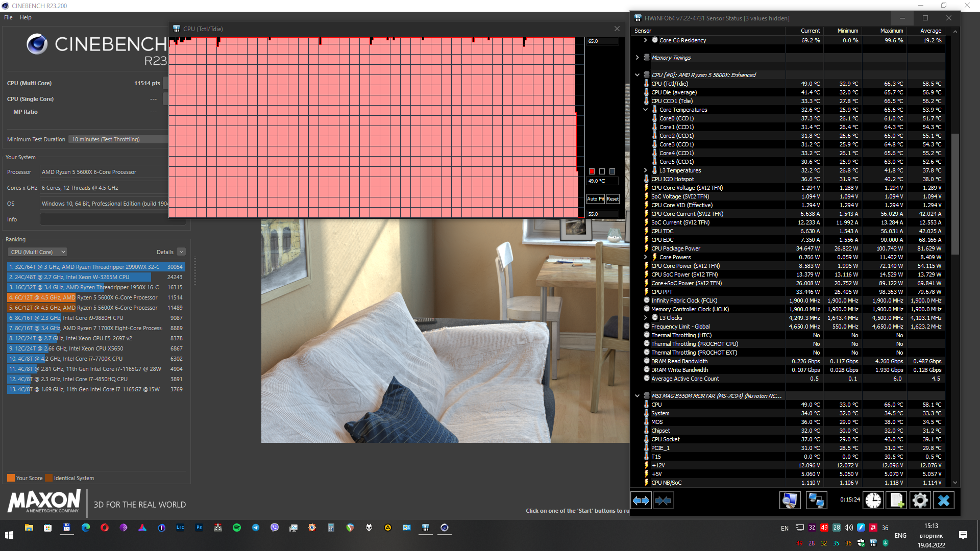Viewport: 980px width, 551px height.
Task: Click the expand sensor columns arrows icon
Action: coord(641,500)
